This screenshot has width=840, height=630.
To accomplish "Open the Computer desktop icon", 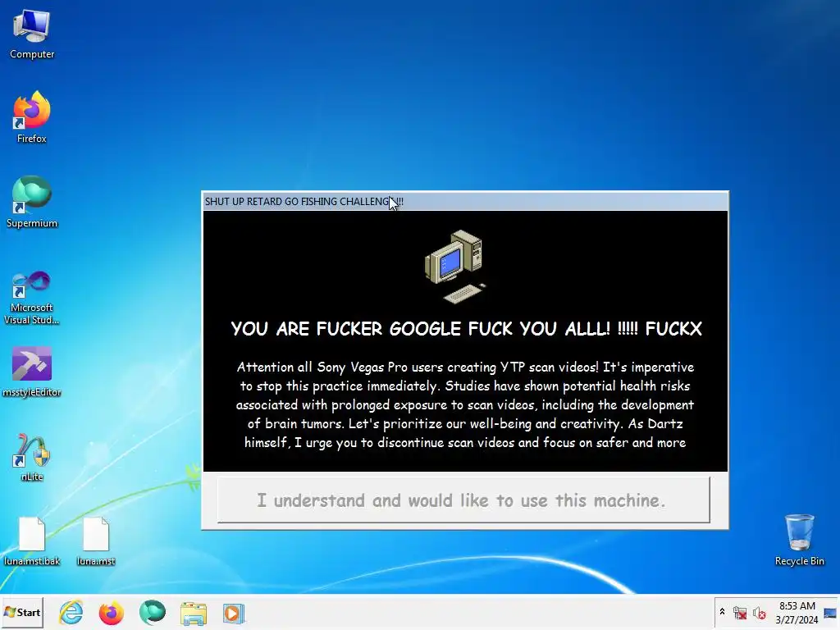I will [32, 34].
